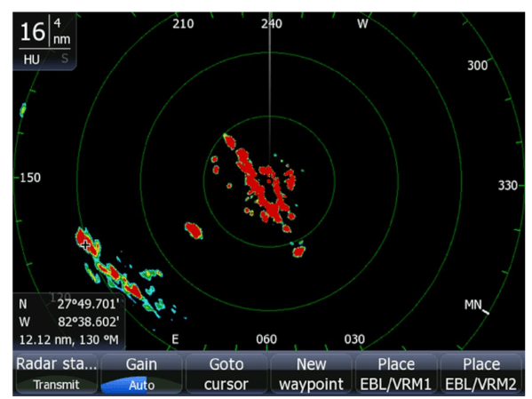This screenshot has height=399, width=532.
Task: Select the cursor longitude 82°38.602'
Action: (x=88, y=322)
